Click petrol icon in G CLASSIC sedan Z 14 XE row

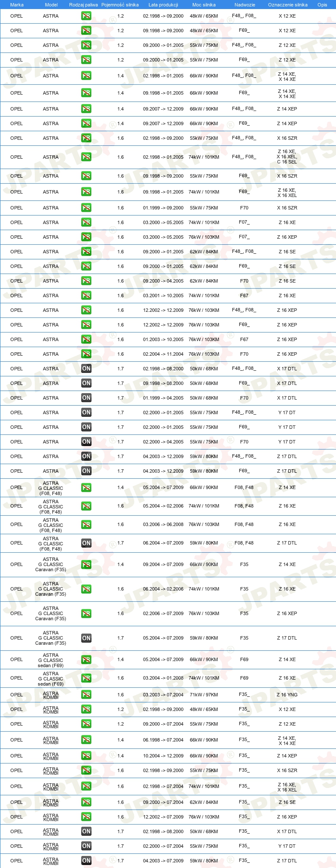point(86,659)
